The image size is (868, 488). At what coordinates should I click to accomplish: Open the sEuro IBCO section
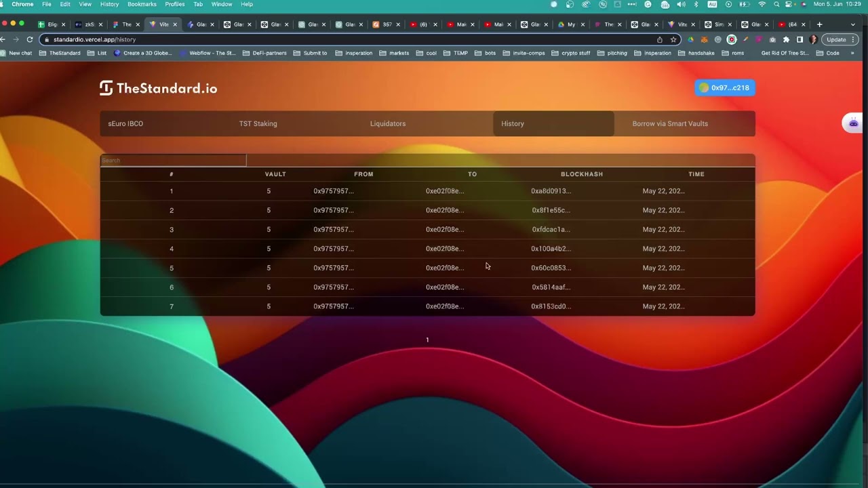(125, 123)
